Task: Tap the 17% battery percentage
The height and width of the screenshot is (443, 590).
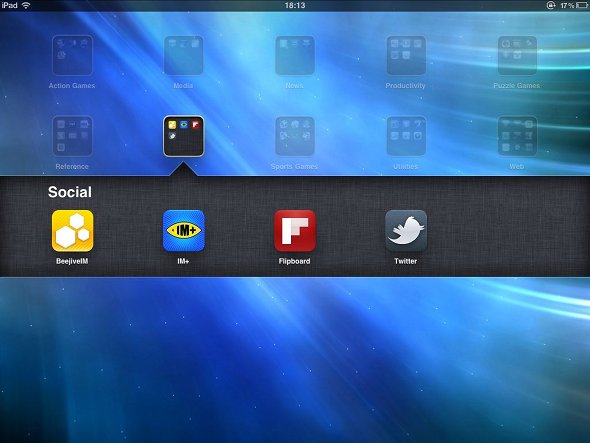Action: click(x=567, y=5)
